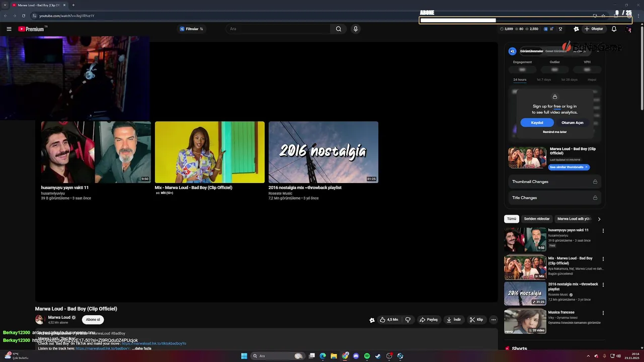Open the Filtreler filter menu
Viewport: 644px width, 362px height.
192,29
